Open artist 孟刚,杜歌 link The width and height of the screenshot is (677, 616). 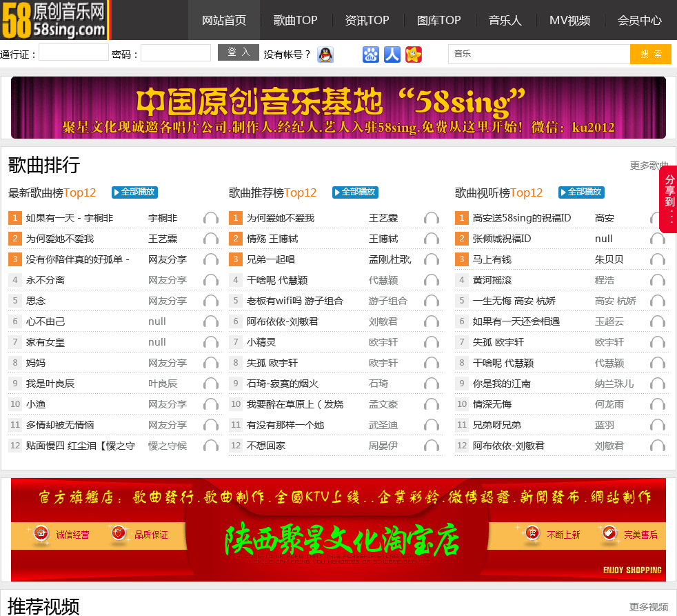390,259
